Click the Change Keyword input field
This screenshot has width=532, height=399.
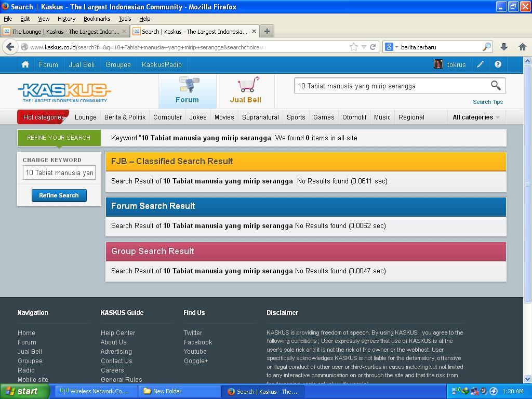[x=59, y=172]
